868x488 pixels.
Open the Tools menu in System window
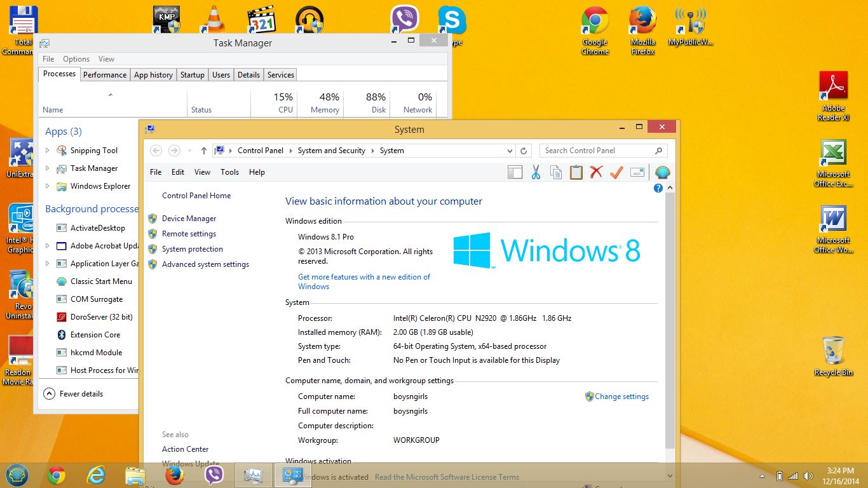(229, 172)
